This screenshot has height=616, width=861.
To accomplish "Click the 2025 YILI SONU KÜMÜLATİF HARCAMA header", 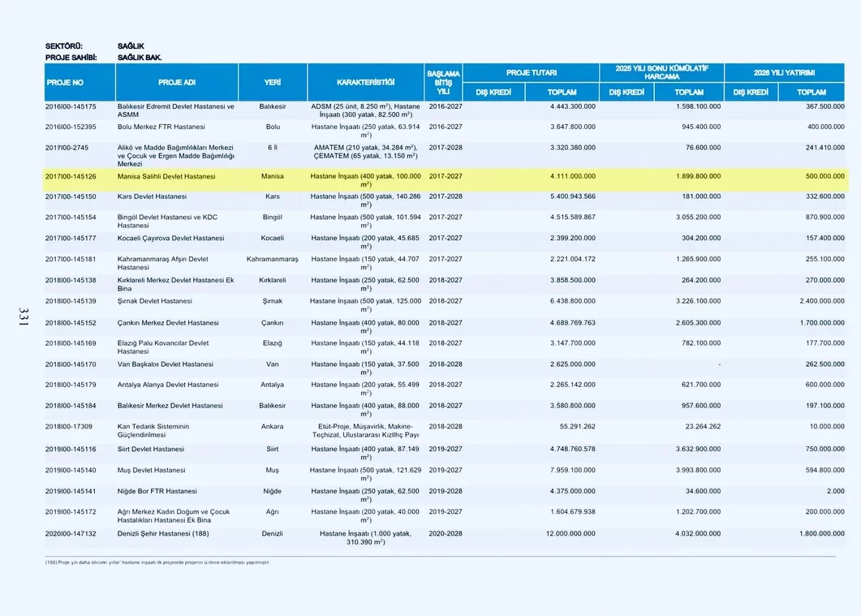I will [661, 72].
